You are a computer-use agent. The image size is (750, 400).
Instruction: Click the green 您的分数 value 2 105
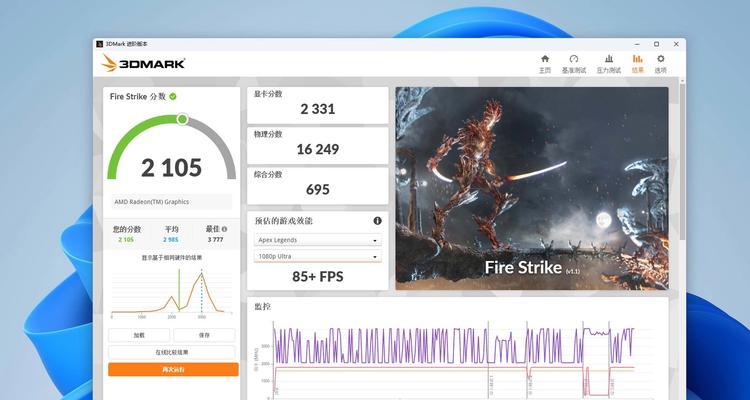coord(126,239)
